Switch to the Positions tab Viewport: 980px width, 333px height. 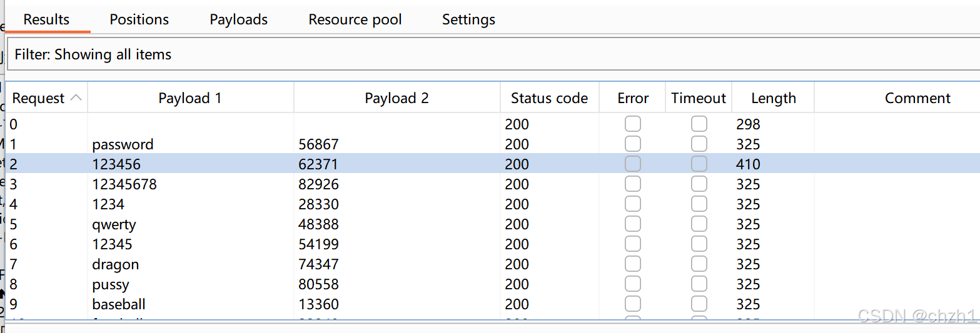coord(139,19)
